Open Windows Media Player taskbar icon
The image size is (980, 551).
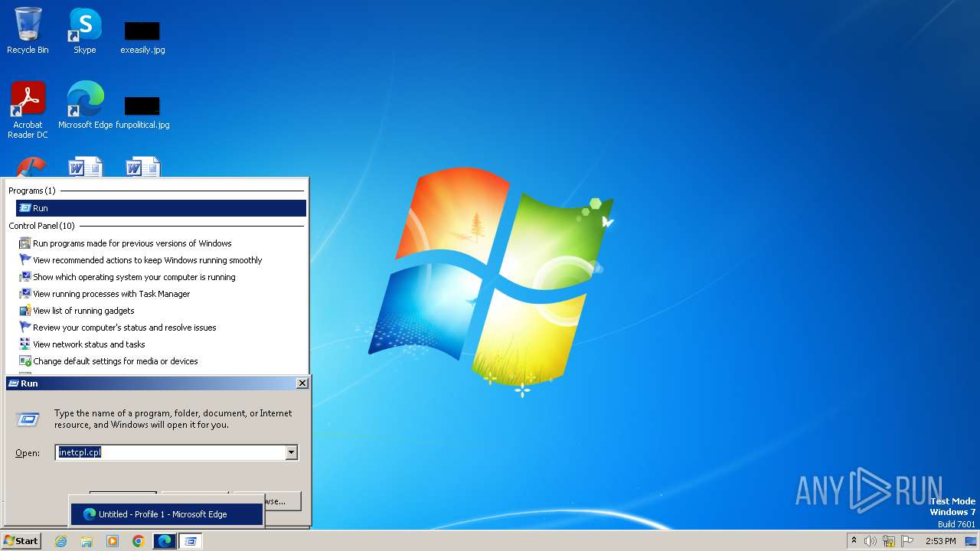(113, 541)
